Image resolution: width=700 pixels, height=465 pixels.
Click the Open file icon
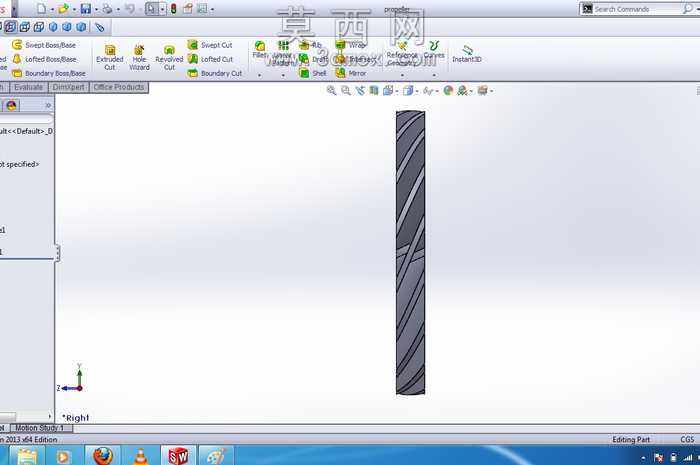pyautogui.click(x=64, y=8)
